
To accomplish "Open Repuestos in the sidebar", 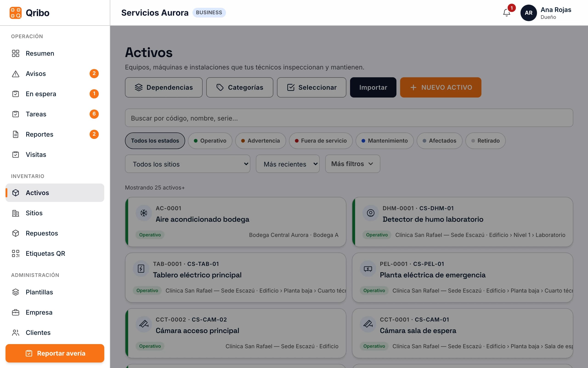I will pyautogui.click(x=55, y=233).
